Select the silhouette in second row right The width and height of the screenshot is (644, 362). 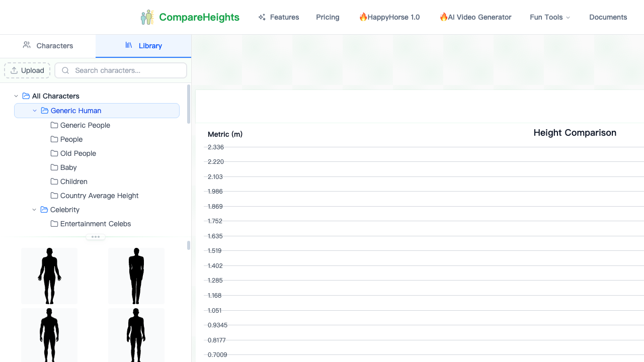136,335
